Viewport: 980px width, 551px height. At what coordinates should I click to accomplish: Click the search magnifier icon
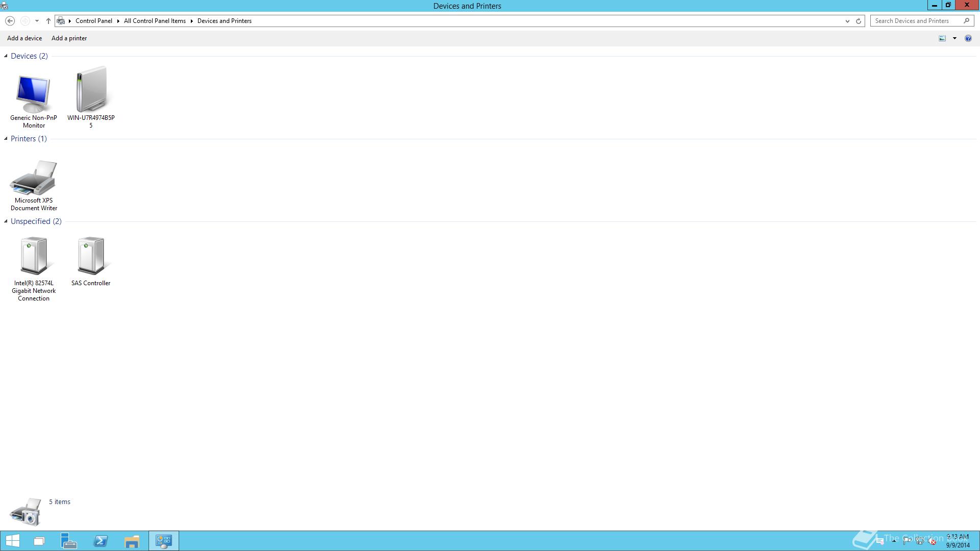[966, 21]
